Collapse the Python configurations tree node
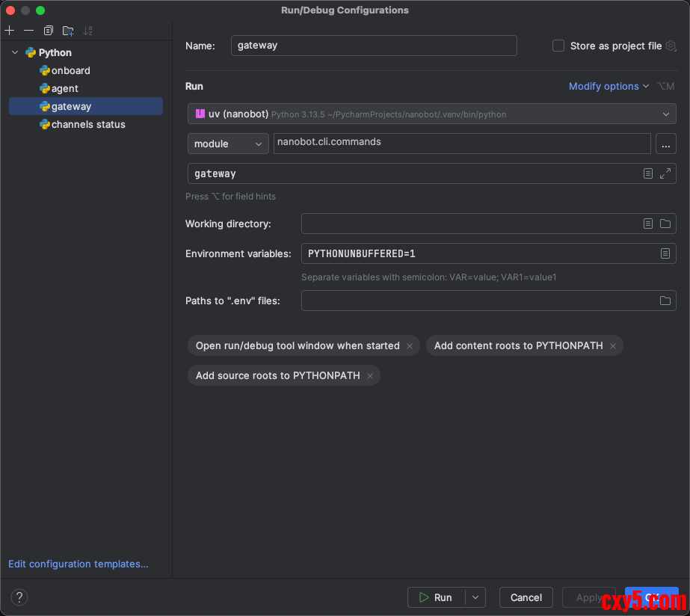Screen dimensions: 690x616 tap(15, 52)
